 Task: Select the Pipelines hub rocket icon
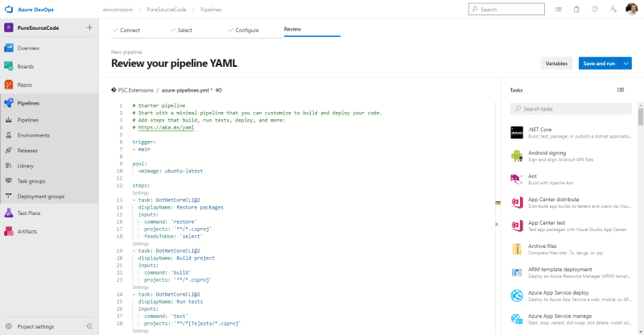9,103
